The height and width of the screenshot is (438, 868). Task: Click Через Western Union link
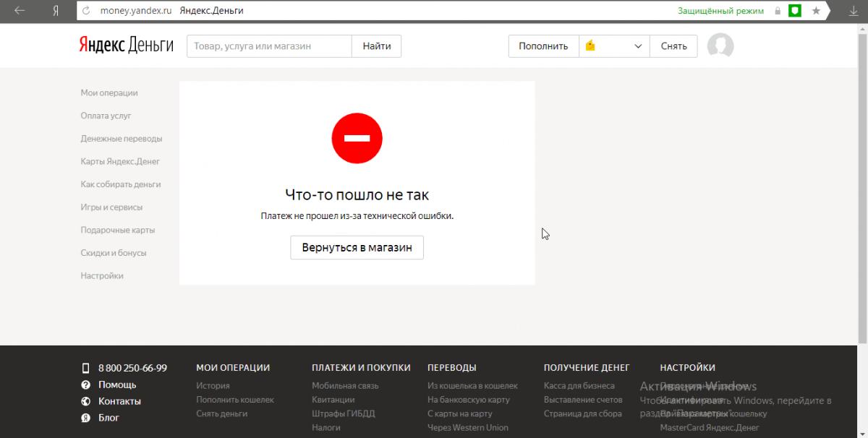[468, 427]
